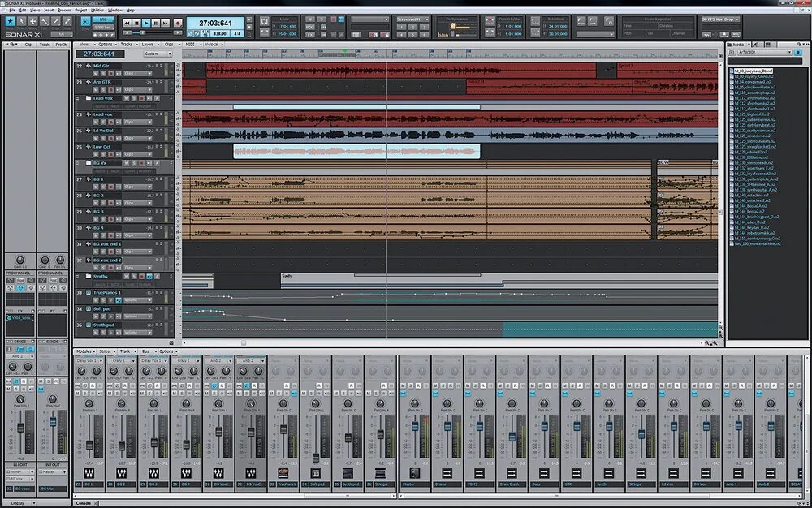Click the Stop transport button
The image size is (812, 508).
[136, 24]
